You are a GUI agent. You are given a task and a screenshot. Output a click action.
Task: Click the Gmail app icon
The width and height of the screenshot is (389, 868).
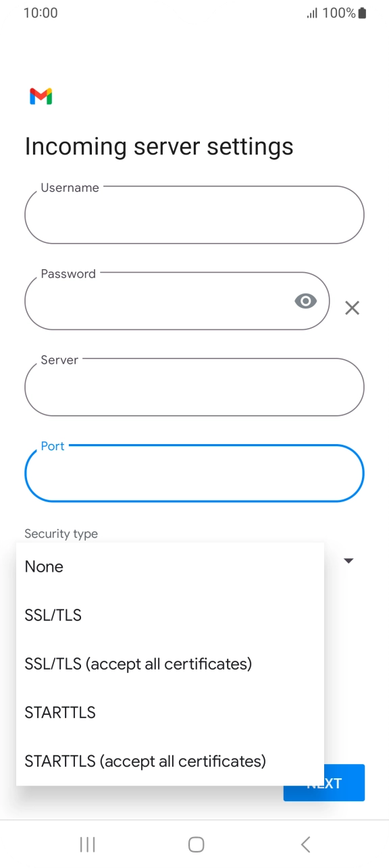pyautogui.click(x=41, y=97)
